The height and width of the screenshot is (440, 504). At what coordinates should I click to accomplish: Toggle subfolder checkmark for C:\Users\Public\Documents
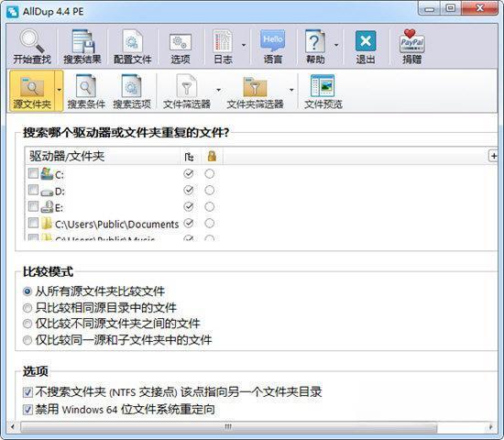point(189,223)
